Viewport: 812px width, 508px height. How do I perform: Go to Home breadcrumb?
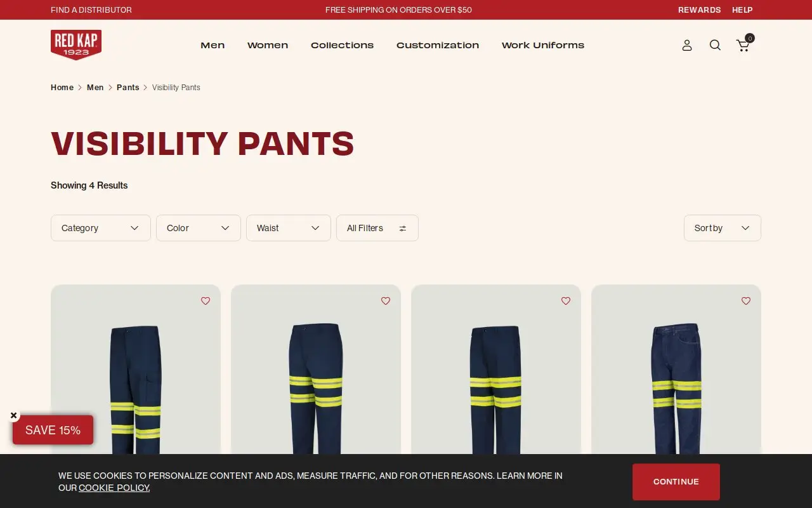[x=62, y=88]
